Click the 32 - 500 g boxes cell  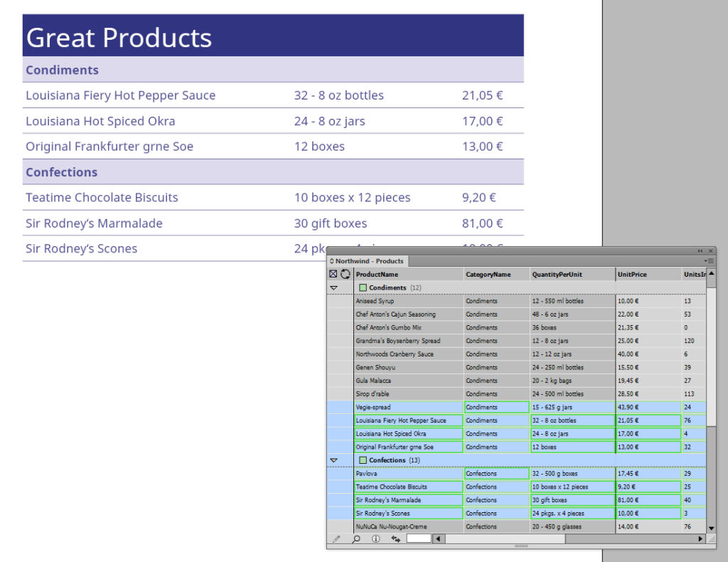click(572, 473)
